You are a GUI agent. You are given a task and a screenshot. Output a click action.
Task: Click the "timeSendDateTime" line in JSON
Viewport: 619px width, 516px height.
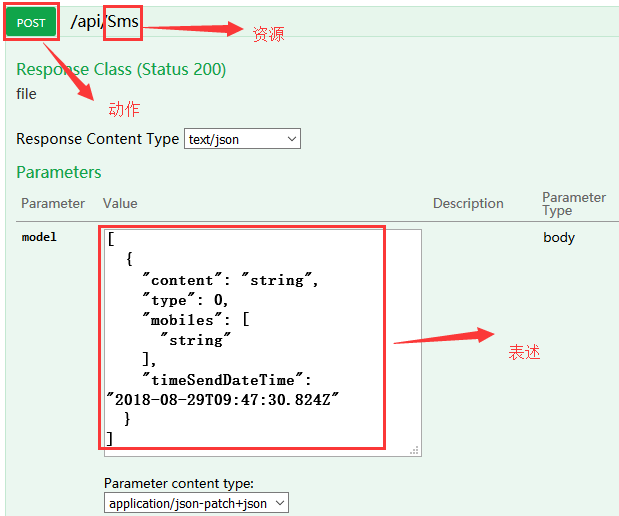(x=227, y=380)
